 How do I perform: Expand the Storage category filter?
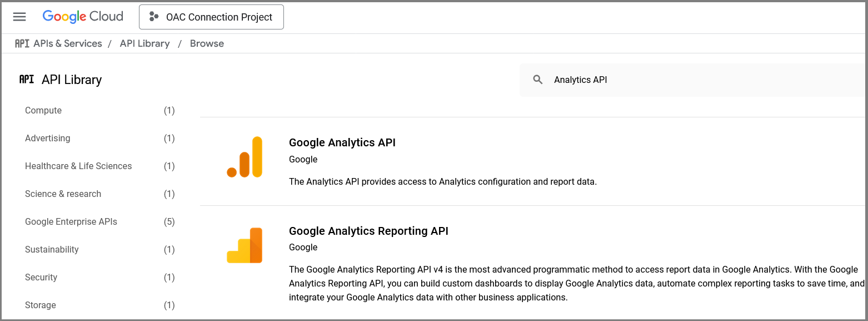tap(40, 305)
